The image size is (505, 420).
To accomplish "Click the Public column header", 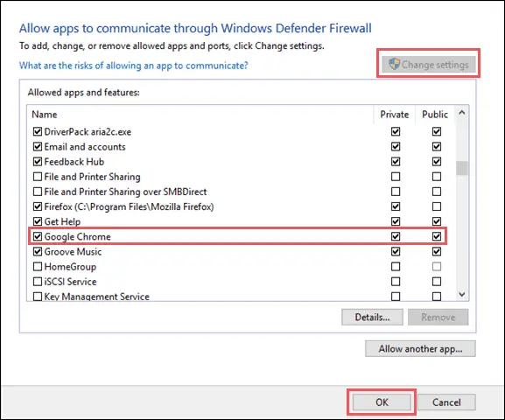I will pyautogui.click(x=435, y=115).
